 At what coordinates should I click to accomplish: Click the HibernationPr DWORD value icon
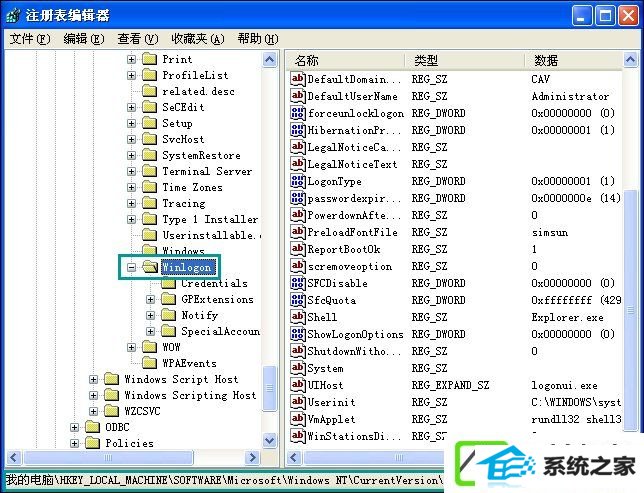298,130
